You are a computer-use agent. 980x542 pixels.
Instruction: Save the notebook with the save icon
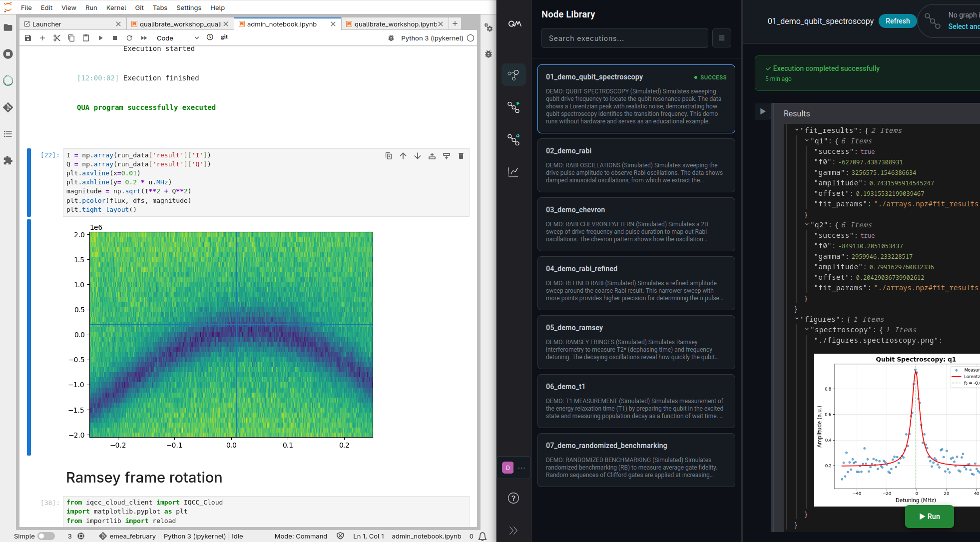coord(28,38)
